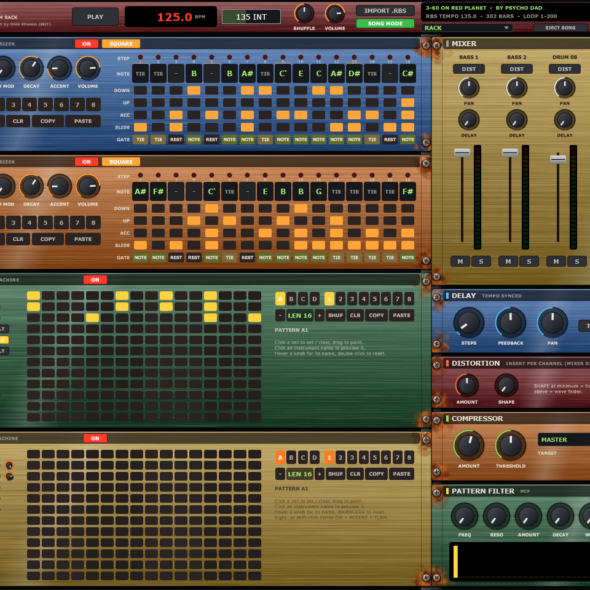Click PASTE in orange synthesizer
590x590 pixels.
[x=83, y=239]
